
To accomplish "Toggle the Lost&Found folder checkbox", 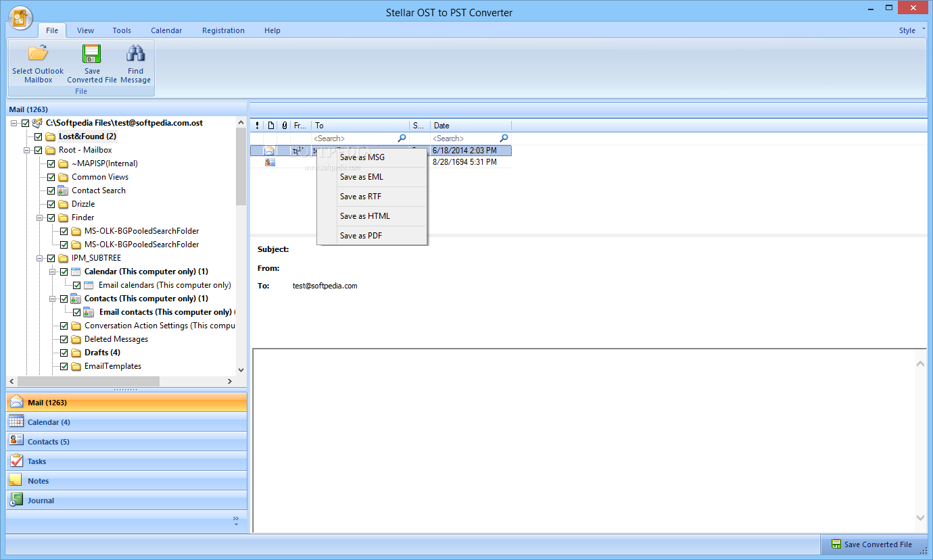I will pyautogui.click(x=39, y=136).
